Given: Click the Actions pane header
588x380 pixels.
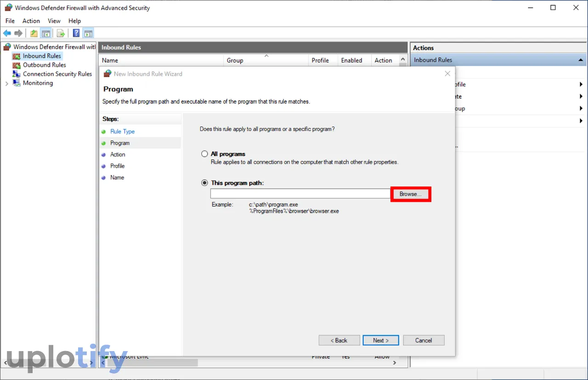Looking at the screenshot, I should point(498,48).
